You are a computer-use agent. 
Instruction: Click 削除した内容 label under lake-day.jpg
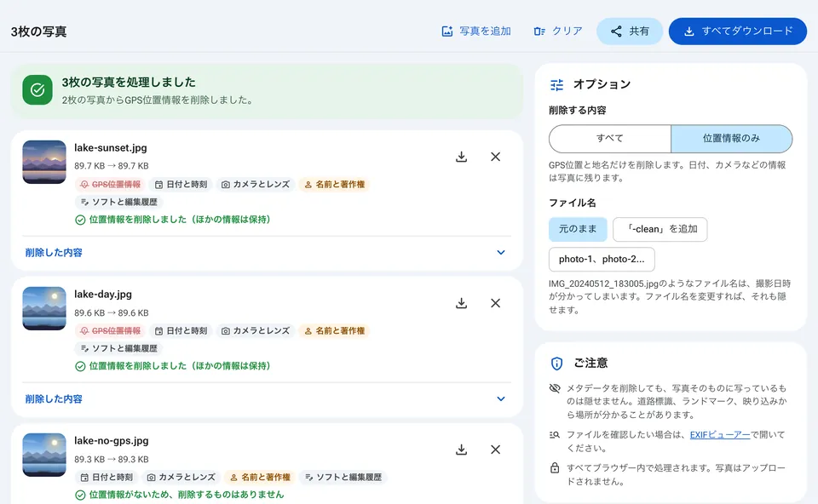click(x=54, y=399)
